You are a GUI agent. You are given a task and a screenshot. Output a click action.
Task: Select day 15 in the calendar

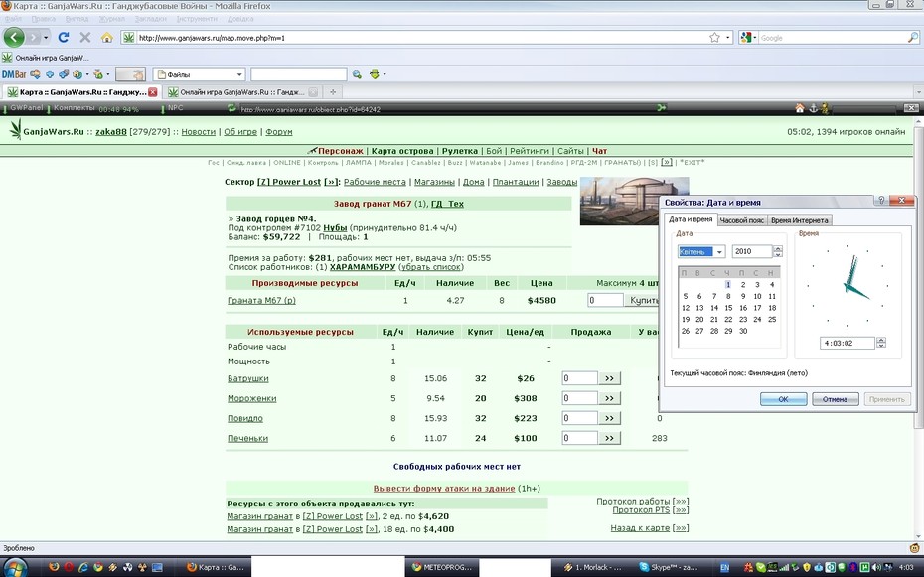pyautogui.click(x=728, y=307)
